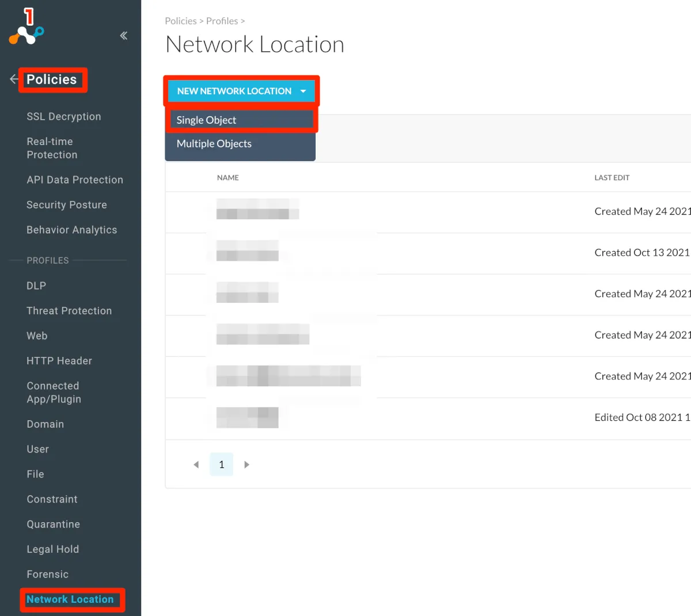Open Real-time Protection page
This screenshot has width=691, height=616.
(52, 148)
